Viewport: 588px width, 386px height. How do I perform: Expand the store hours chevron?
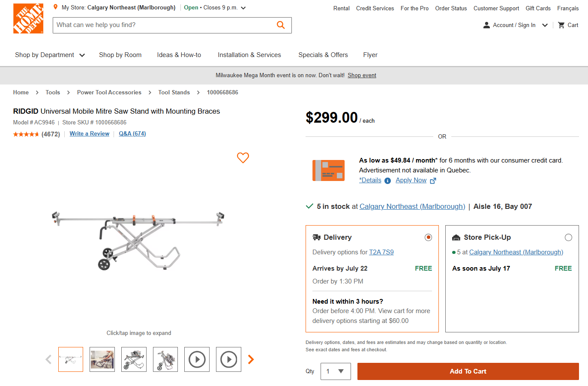click(243, 8)
